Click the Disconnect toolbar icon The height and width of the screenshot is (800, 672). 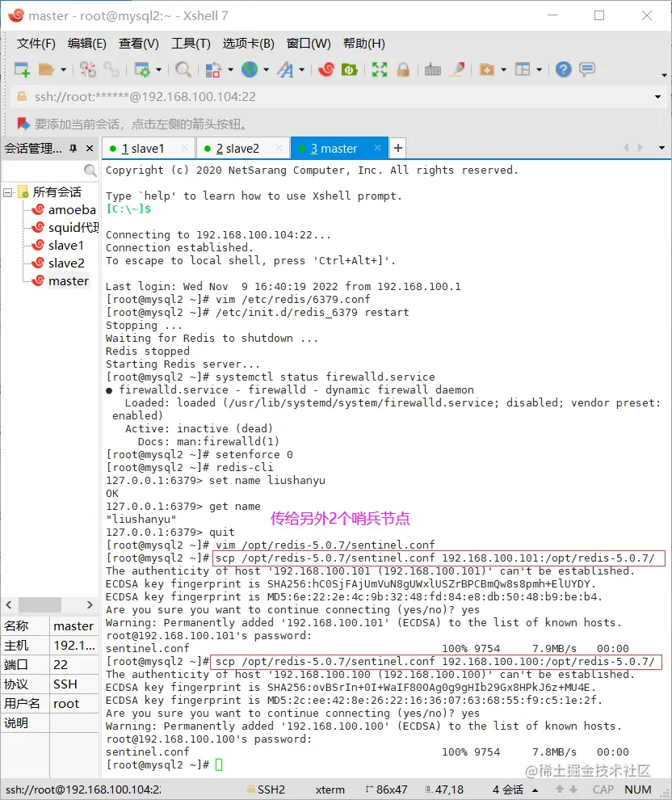coord(88,69)
